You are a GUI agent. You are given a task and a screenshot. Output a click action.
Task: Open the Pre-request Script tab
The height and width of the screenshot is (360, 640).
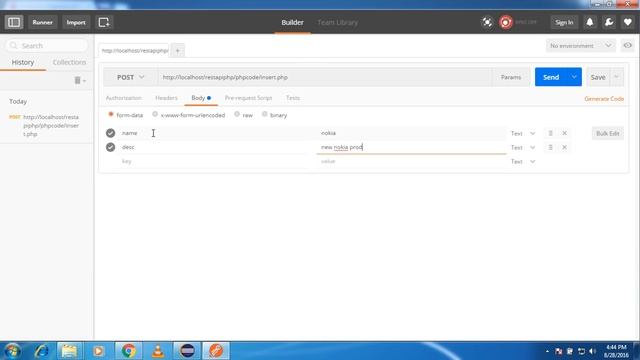(248, 98)
